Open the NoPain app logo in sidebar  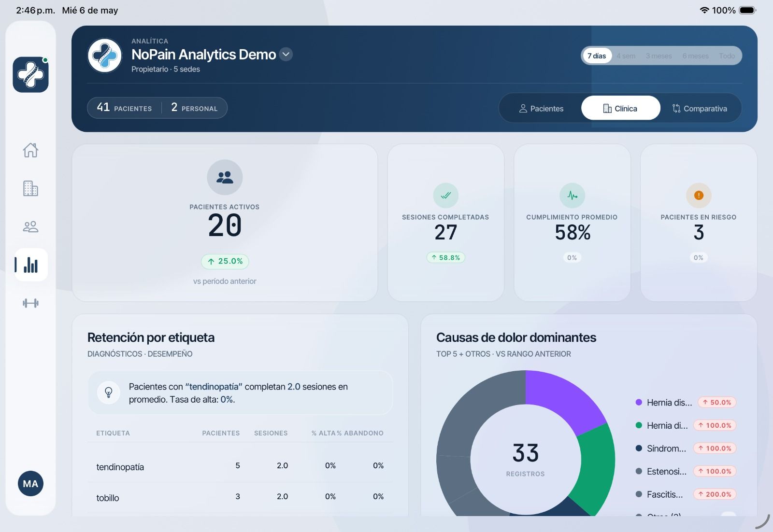click(x=30, y=75)
